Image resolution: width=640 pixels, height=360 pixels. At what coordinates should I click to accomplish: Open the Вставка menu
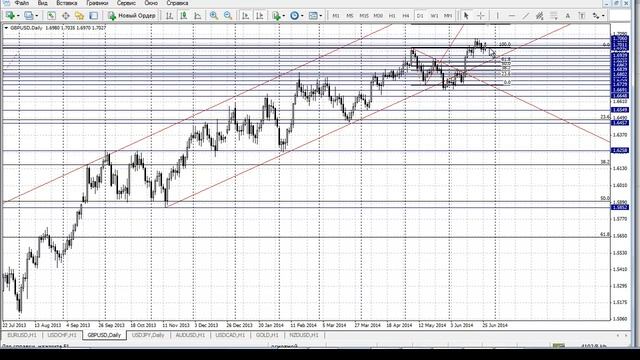67,3
